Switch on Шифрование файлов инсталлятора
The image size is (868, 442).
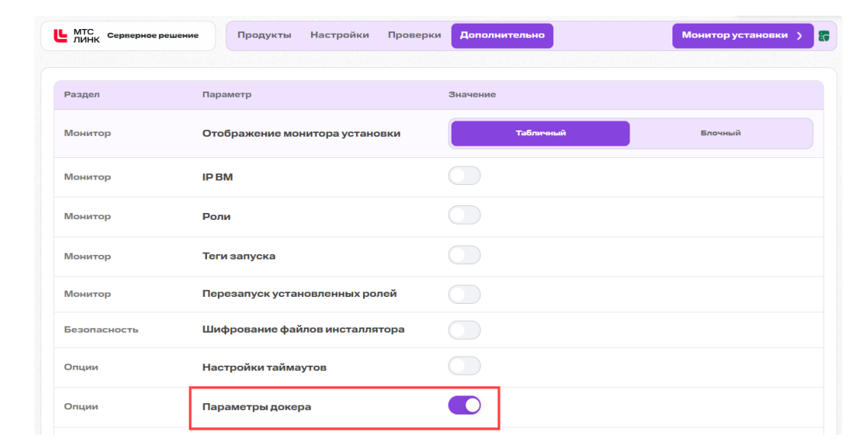click(x=465, y=330)
